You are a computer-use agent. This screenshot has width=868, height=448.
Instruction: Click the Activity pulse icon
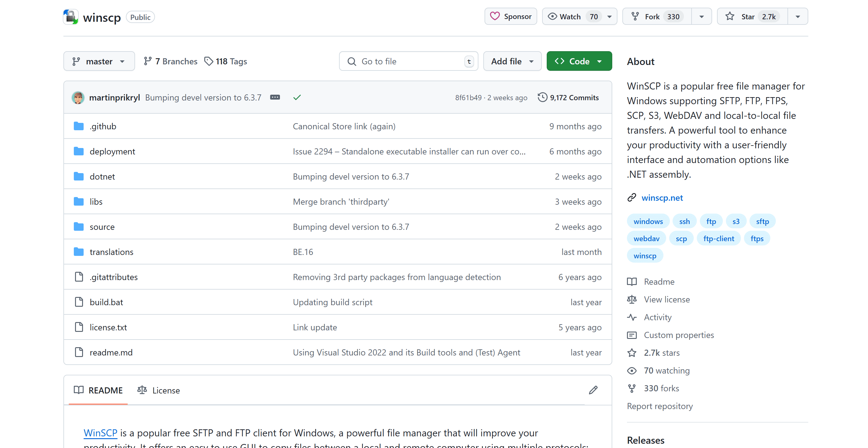click(632, 317)
